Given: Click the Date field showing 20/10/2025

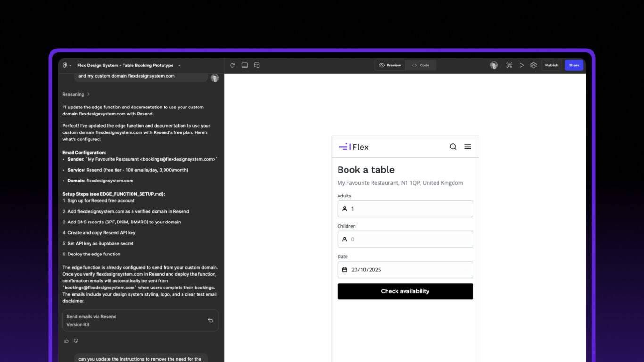Looking at the screenshot, I should pyautogui.click(x=405, y=270).
